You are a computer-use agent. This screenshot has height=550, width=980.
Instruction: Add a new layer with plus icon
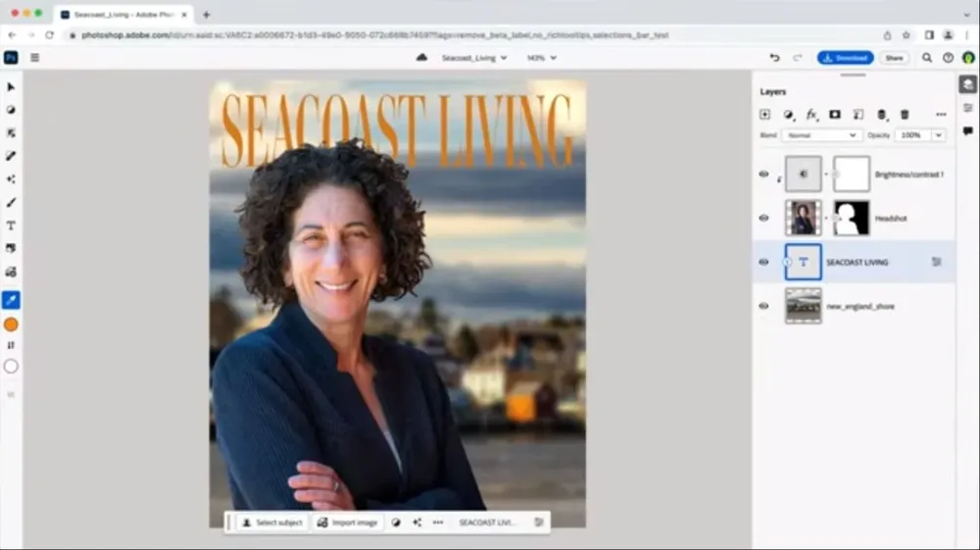(765, 115)
